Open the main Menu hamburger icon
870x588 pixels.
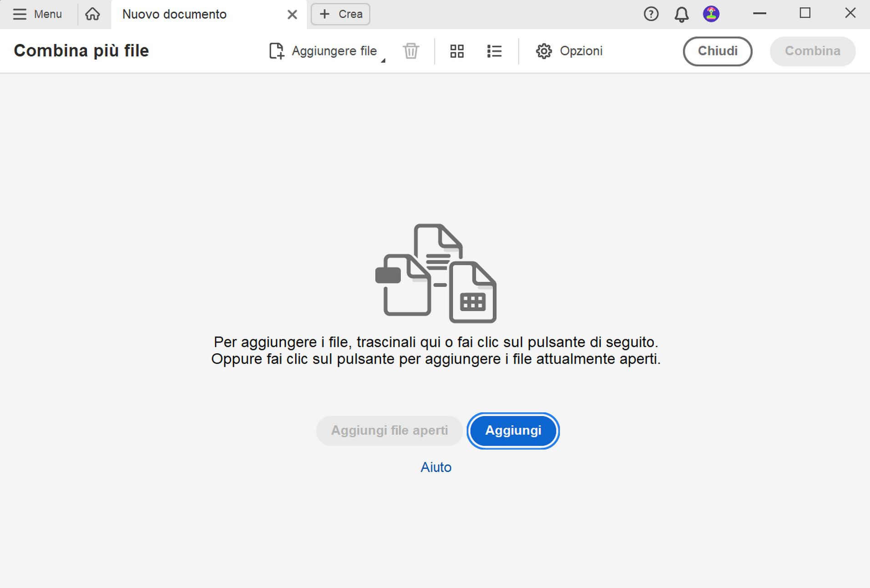(20, 14)
